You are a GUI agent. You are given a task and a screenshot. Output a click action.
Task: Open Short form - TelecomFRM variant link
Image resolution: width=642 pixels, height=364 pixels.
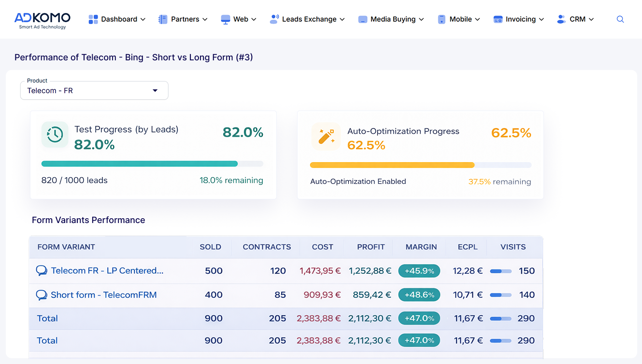pyautogui.click(x=104, y=295)
